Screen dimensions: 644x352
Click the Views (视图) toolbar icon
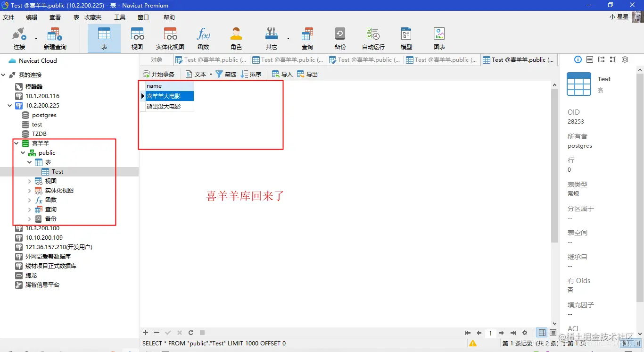137,38
